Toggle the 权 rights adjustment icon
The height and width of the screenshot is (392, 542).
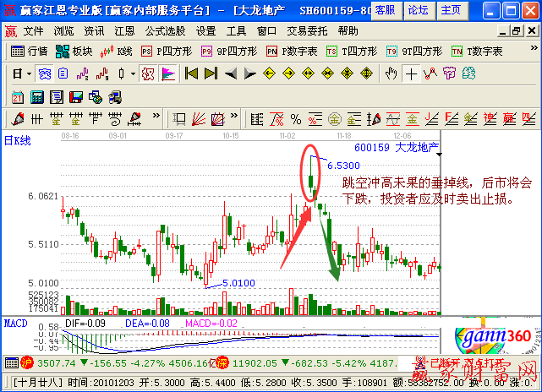(x=148, y=73)
